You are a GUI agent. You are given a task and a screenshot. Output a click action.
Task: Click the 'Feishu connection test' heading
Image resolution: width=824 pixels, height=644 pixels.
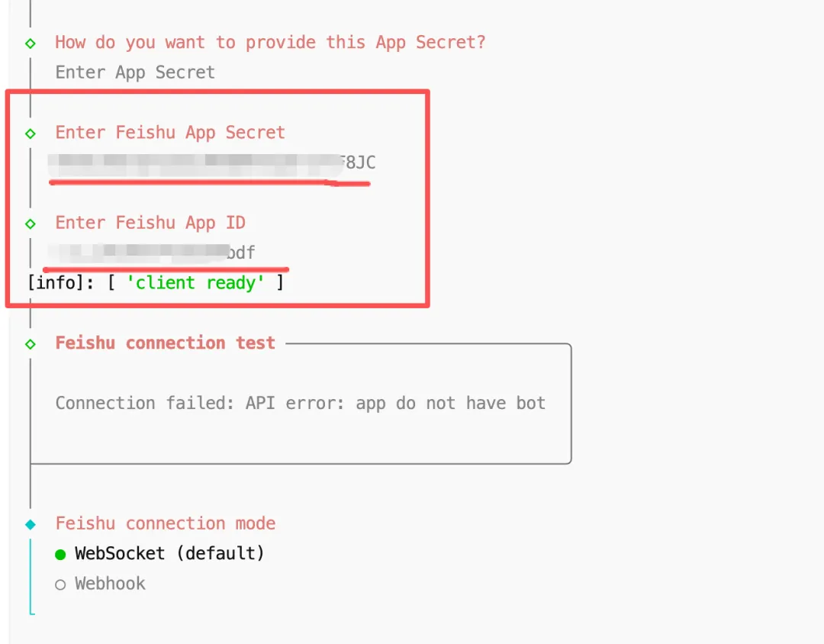[165, 343]
